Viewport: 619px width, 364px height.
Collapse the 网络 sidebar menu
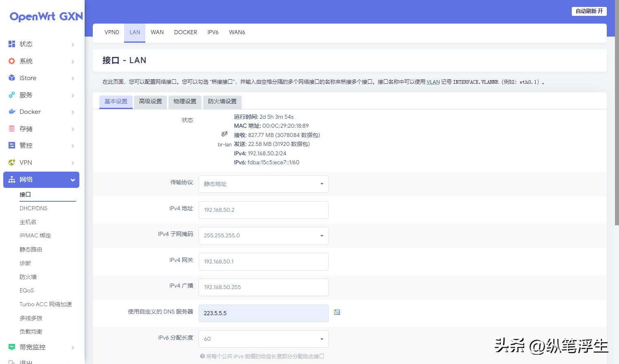[x=41, y=179]
